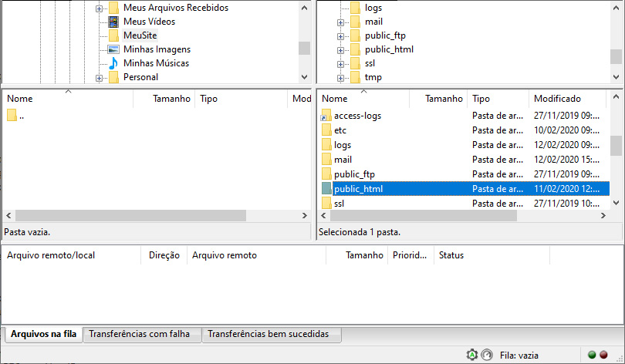
Task: Select the Minhas Músicas music note icon
Action: pos(113,63)
